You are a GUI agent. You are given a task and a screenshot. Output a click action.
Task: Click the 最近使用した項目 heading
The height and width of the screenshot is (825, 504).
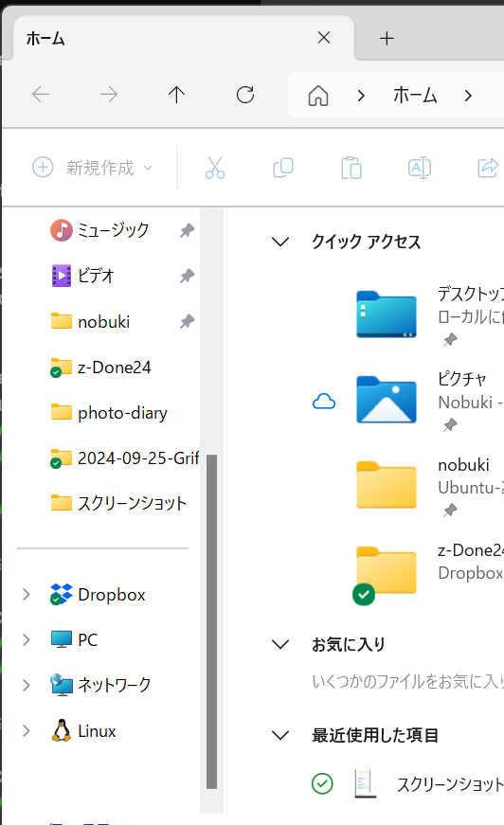(x=374, y=736)
